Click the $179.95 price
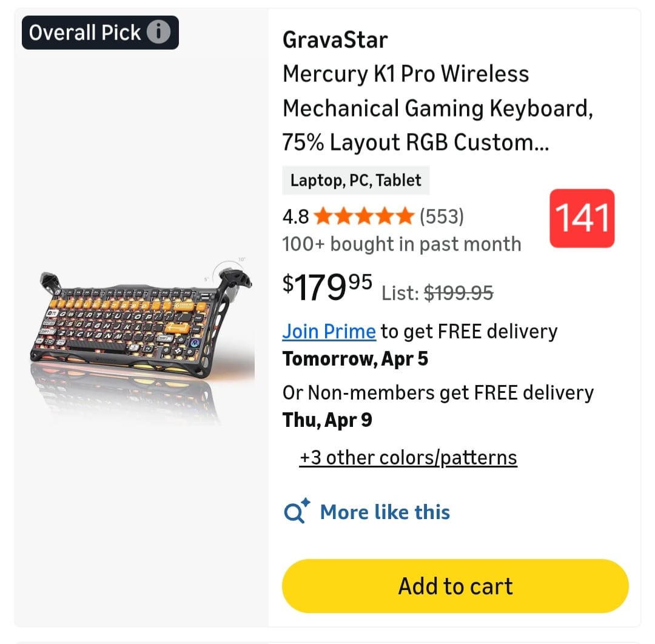Viewport: 655px width, 644px height. (x=327, y=287)
